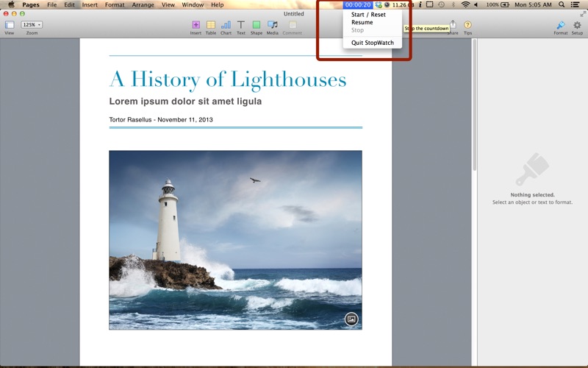Screen dimensions: 588x368
Task: Open the Arrange menu
Action: pos(143,4)
